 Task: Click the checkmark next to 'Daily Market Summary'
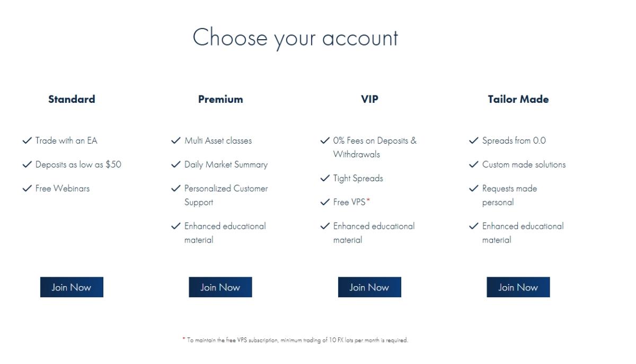coord(175,164)
